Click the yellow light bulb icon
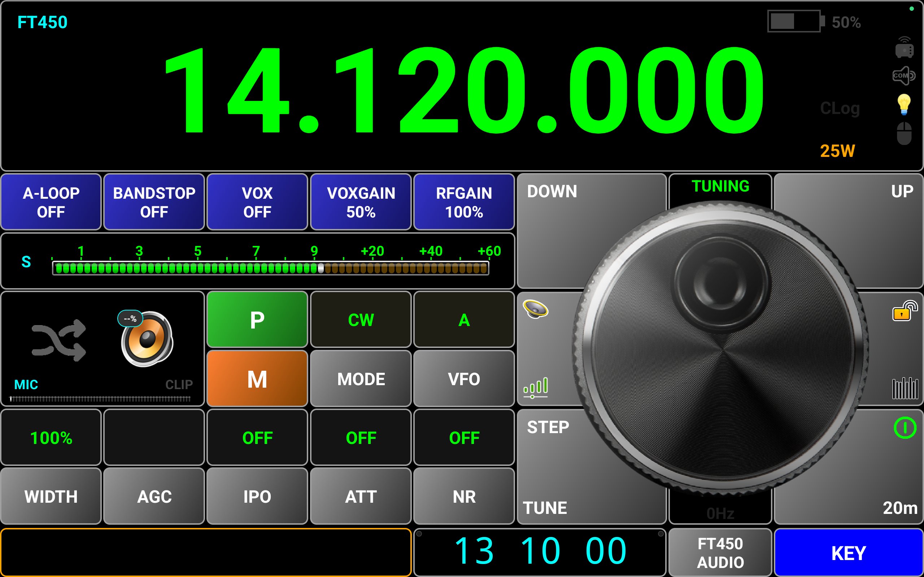This screenshot has width=924, height=577. click(904, 104)
